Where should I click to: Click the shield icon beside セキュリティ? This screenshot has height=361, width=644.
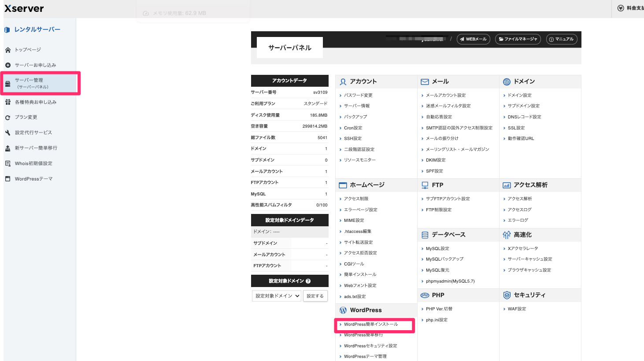[507, 295]
